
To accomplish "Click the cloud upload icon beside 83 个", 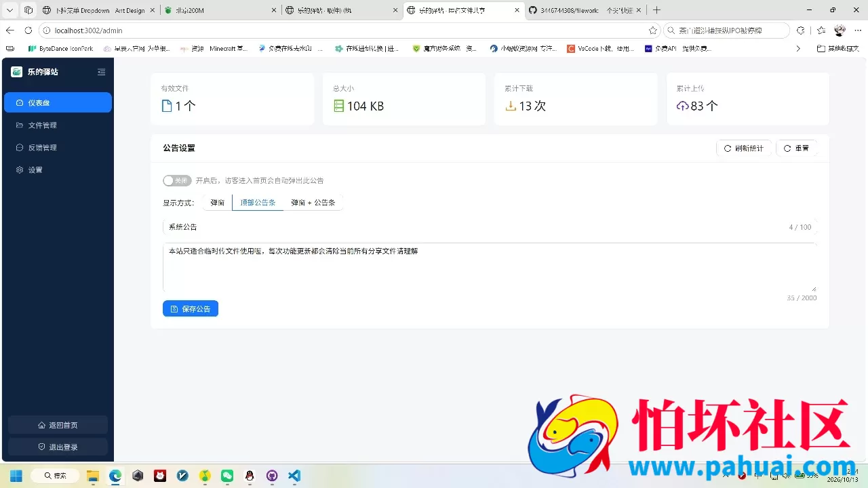I will (x=683, y=106).
